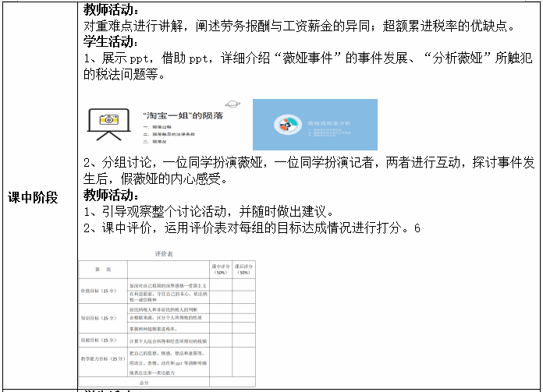The width and height of the screenshot is (543, 392).
Task: Click the first 教师活动 heading at top
Action: click(112, 10)
